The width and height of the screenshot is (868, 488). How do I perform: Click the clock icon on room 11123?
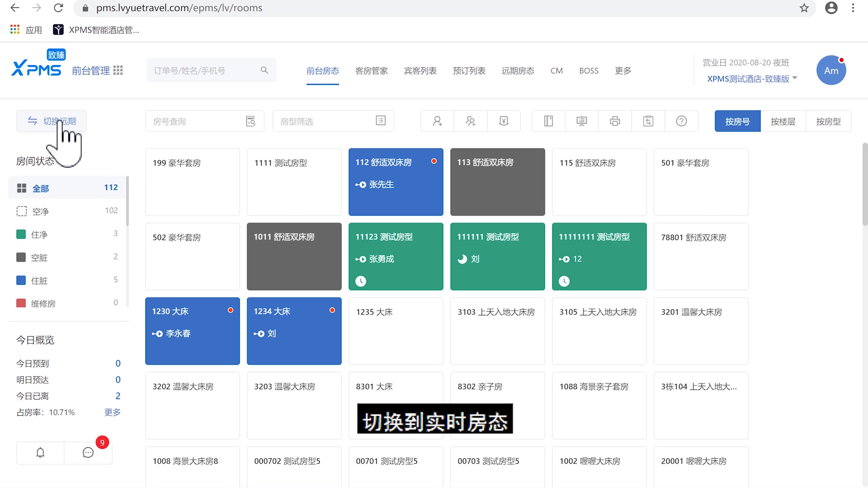pyautogui.click(x=361, y=281)
